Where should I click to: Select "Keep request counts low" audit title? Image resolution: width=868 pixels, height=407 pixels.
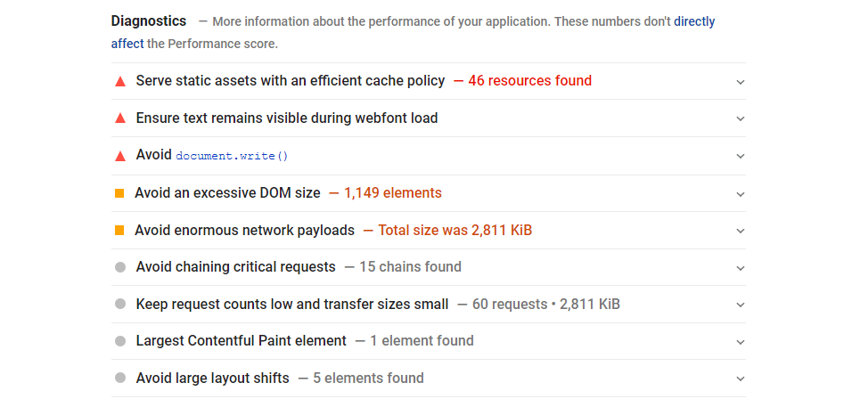(x=291, y=305)
